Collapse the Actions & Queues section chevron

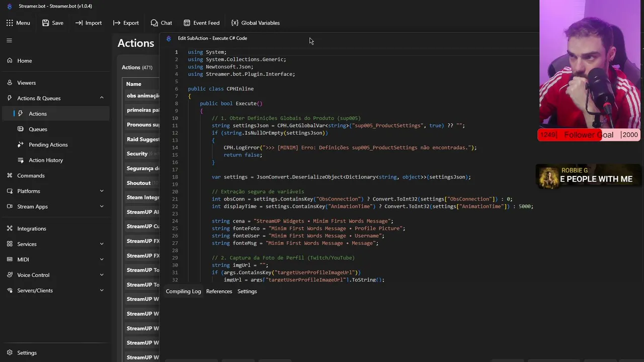coord(102,98)
